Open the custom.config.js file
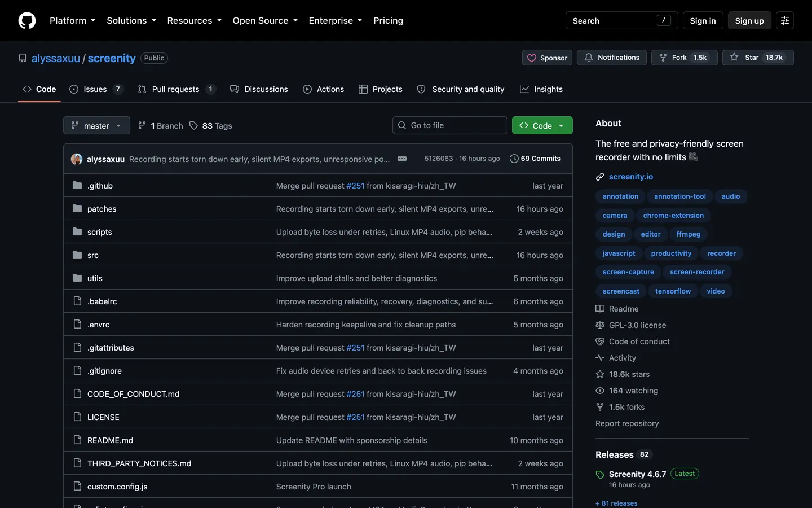 tap(117, 487)
